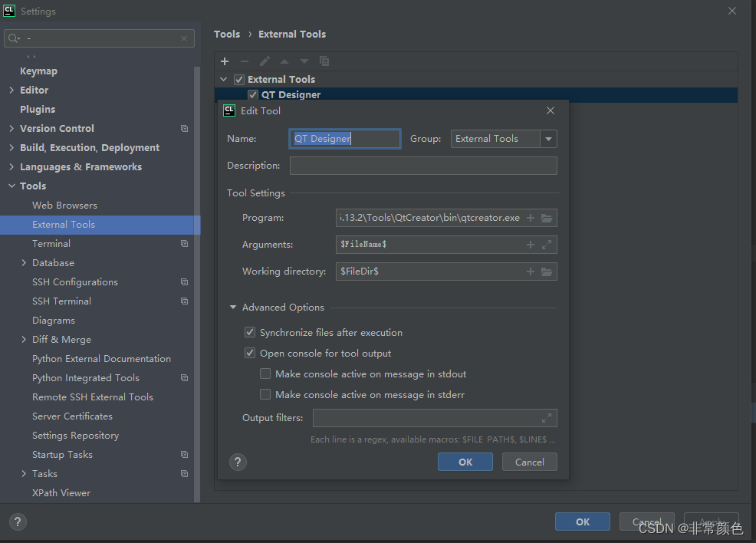Click the settings tree scrollbar
Image resolution: width=756 pixels, height=543 pixels.
pos(197,285)
